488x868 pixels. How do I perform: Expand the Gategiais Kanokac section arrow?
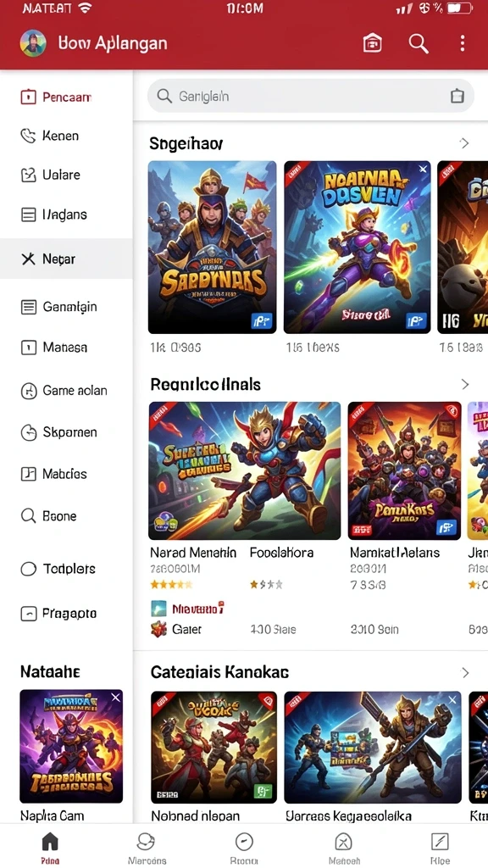point(465,672)
